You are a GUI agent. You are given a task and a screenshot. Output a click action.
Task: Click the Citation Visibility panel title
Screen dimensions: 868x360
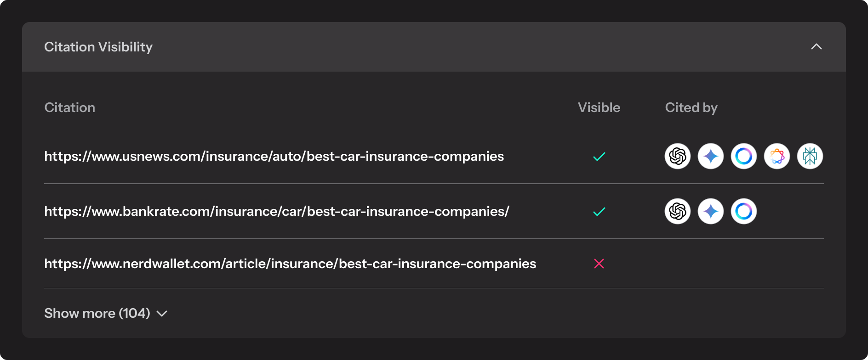98,47
